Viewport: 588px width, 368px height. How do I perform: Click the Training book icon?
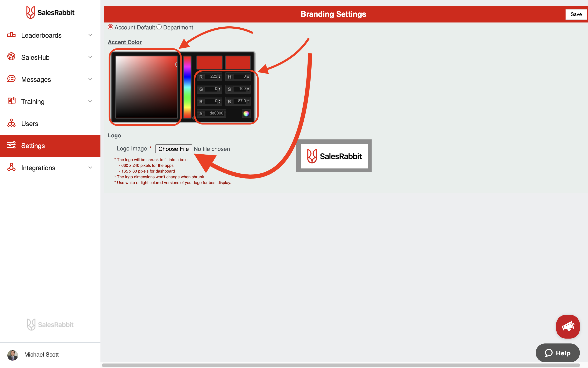coord(11,101)
